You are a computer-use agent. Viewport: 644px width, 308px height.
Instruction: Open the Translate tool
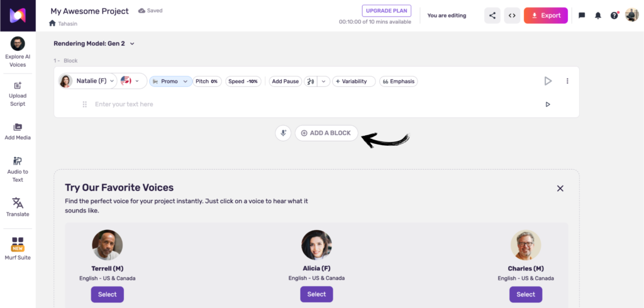[x=18, y=207]
